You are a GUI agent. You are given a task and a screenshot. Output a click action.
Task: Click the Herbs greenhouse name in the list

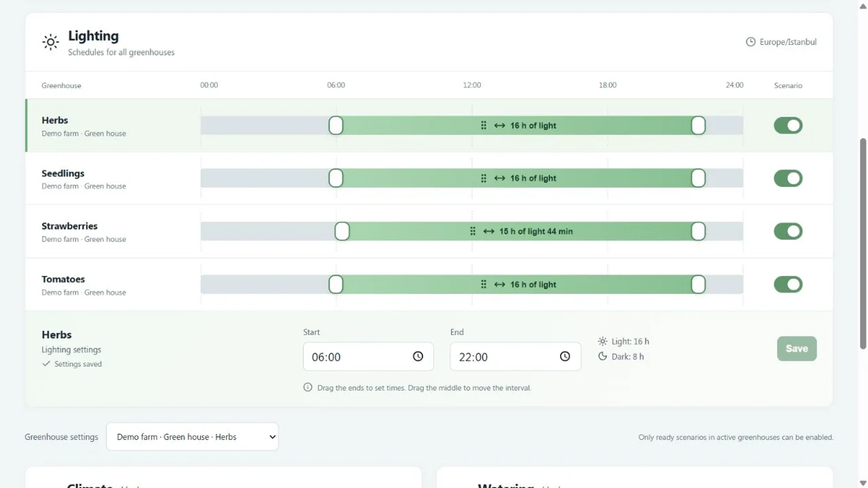55,121
